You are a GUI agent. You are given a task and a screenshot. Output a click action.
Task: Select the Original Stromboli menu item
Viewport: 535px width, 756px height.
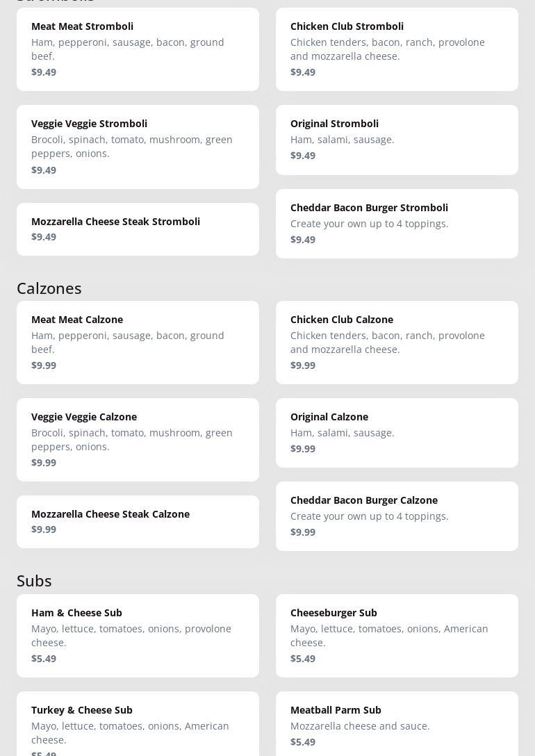397,140
